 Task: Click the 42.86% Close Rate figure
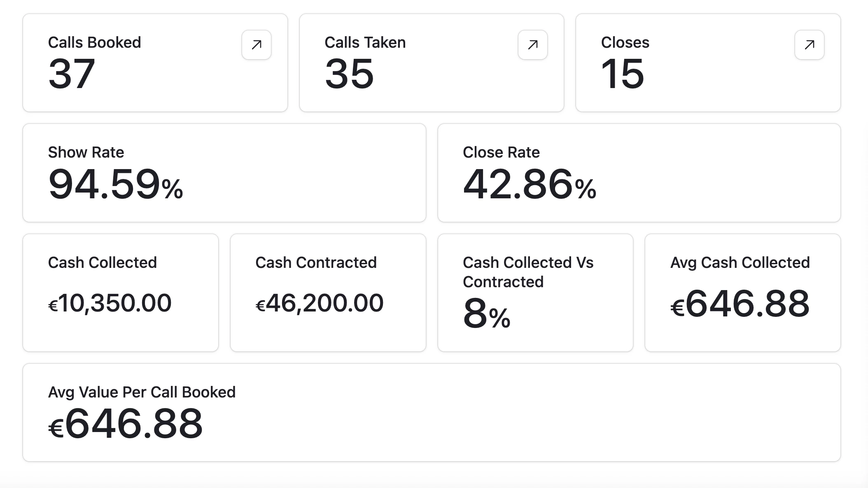pos(529,184)
